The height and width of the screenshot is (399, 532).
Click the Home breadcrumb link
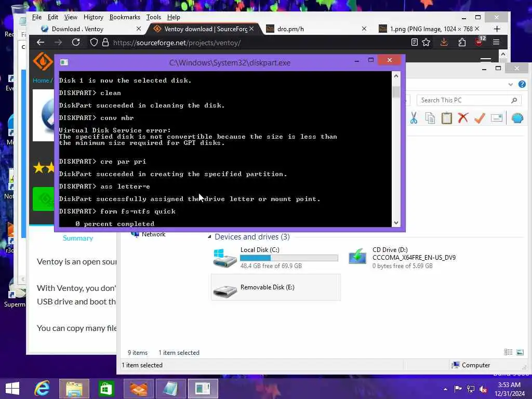41,81
